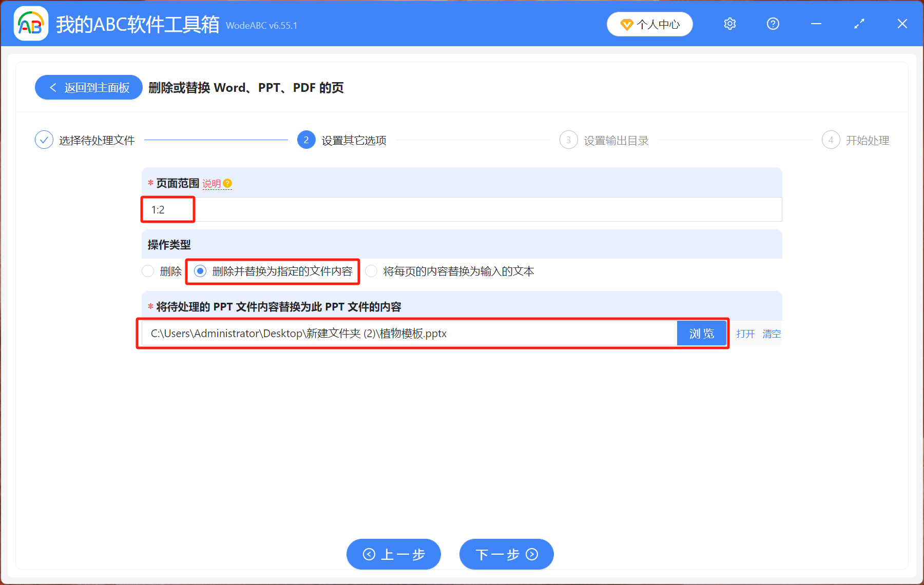Click the back arrow icon inside 上一步
The image size is (924, 585).
[368, 554]
